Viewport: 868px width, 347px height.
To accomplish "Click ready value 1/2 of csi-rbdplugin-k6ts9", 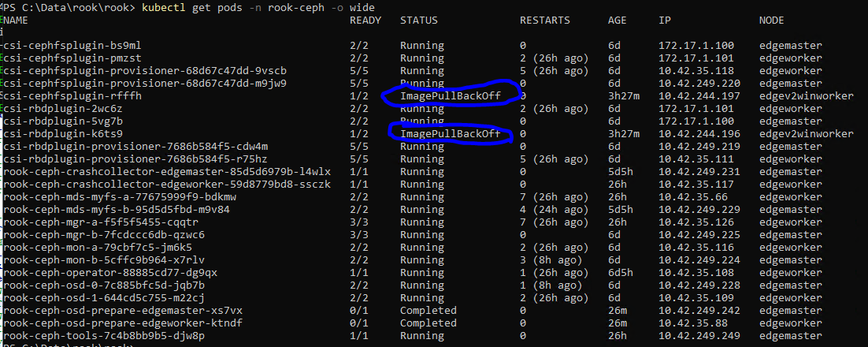I will 359,134.
